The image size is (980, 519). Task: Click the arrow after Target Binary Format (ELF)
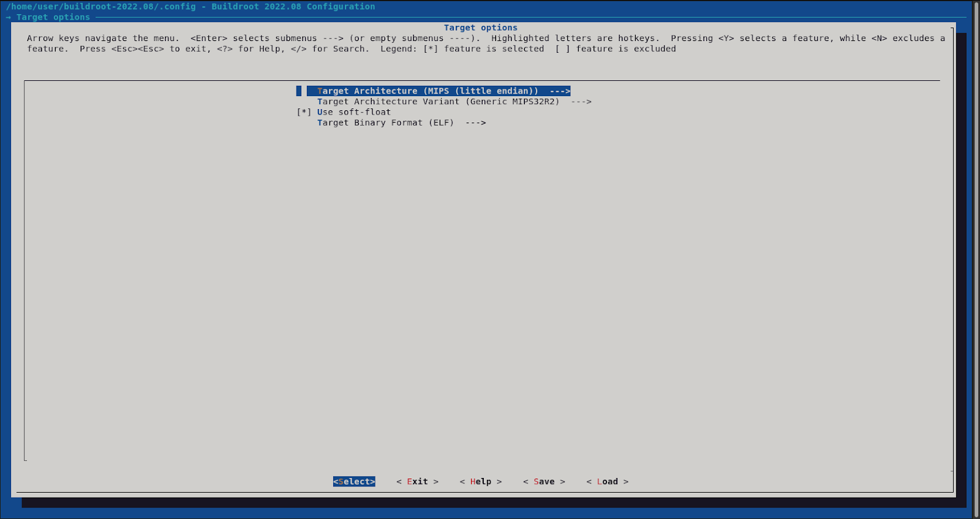point(475,123)
